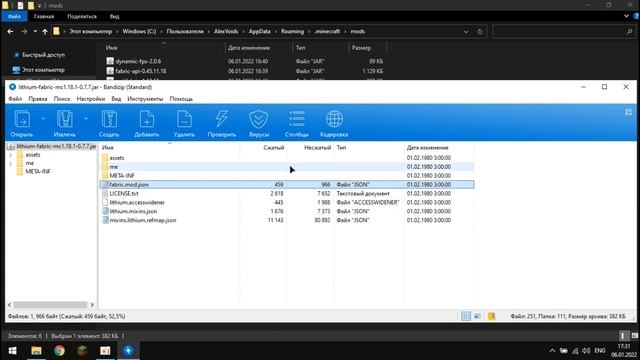Open Главная tab in Explorer ribbon
The image size is (640, 360).
point(44,16)
